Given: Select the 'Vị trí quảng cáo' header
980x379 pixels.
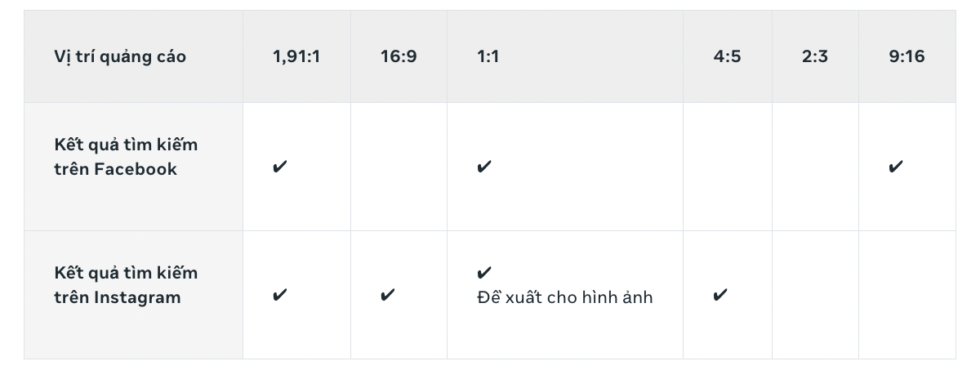Looking at the screenshot, I should (x=120, y=57).
